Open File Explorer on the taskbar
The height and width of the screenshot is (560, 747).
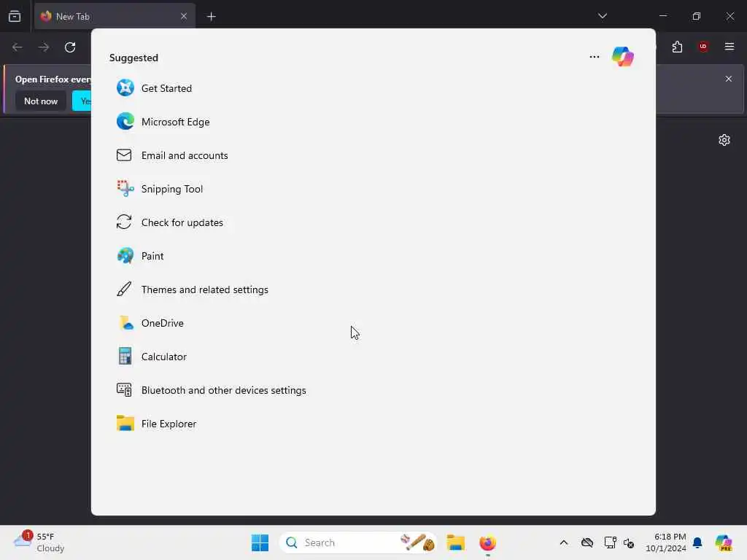pyautogui.click(x=455, y=542)
